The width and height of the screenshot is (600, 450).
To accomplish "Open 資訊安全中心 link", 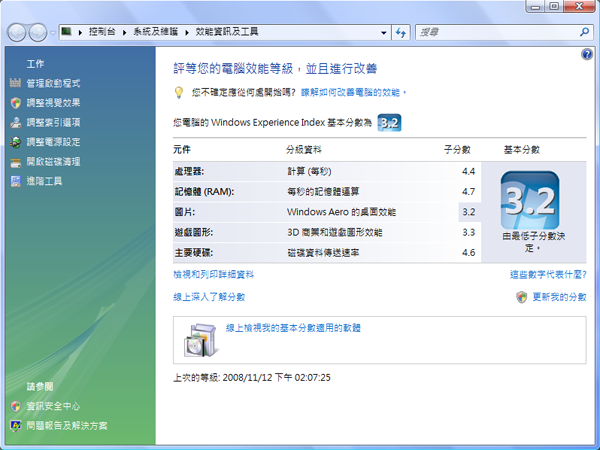I will pos(53,406).
